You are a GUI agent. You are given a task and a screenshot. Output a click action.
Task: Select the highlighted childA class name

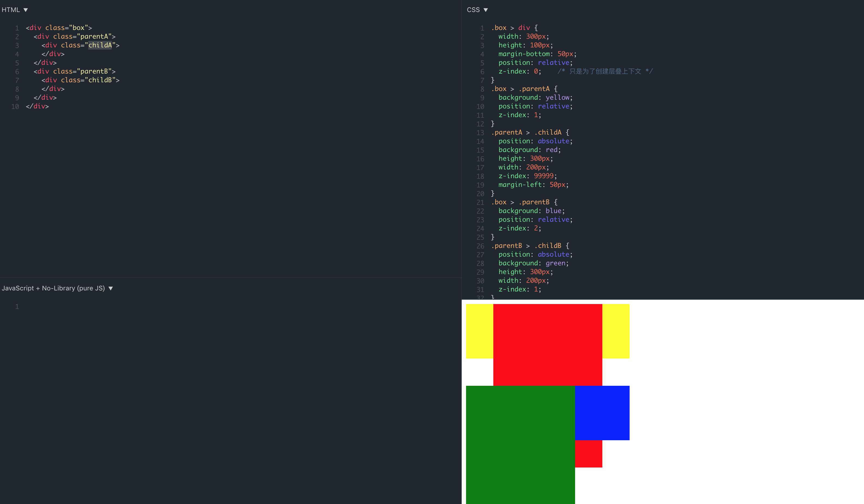[100, 45]
